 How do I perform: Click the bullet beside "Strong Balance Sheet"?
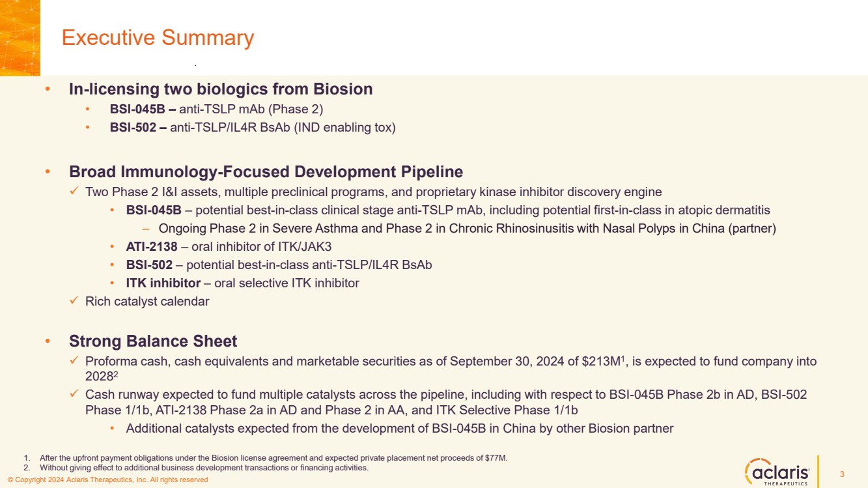[x=47, y=341]
